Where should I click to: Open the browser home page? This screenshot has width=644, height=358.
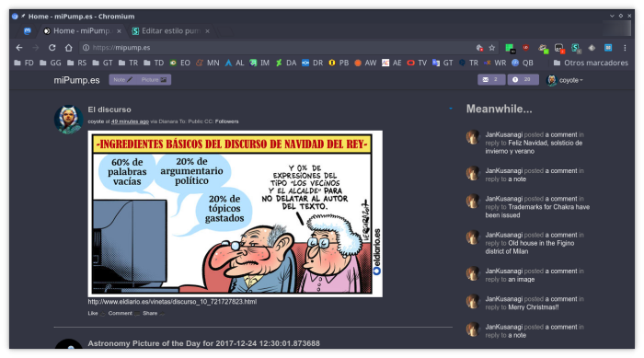69,48
